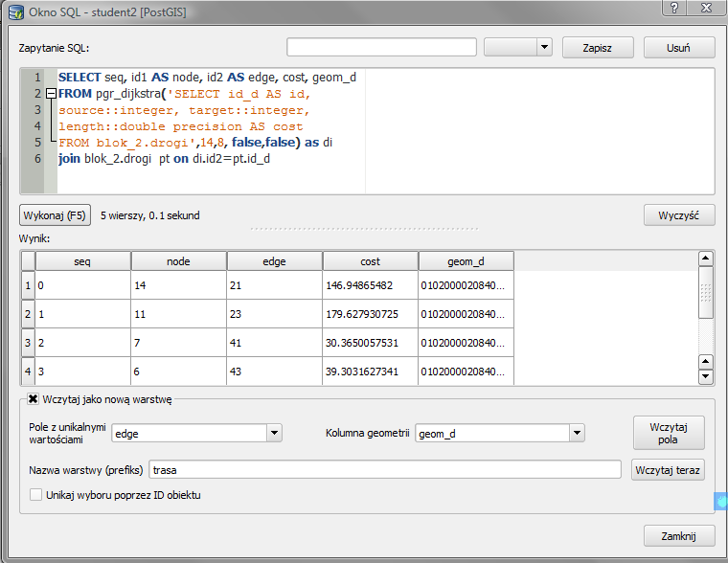
Task: Select result row header 3
Action: pyautogui.click(x=28, y=343)
